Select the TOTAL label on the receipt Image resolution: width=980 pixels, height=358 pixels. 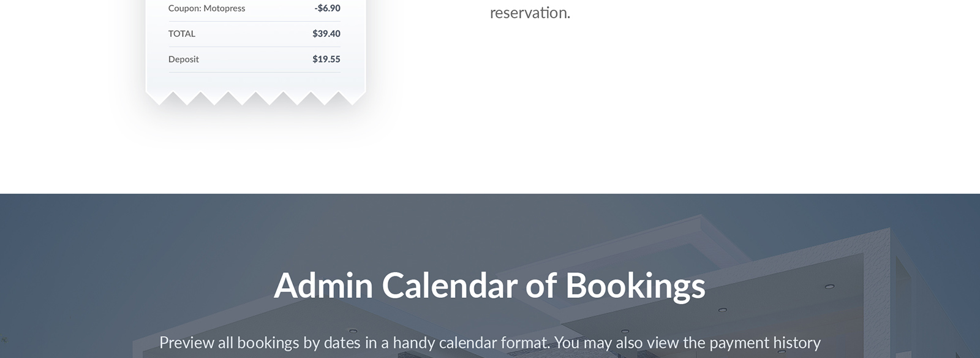pos(182,34)
